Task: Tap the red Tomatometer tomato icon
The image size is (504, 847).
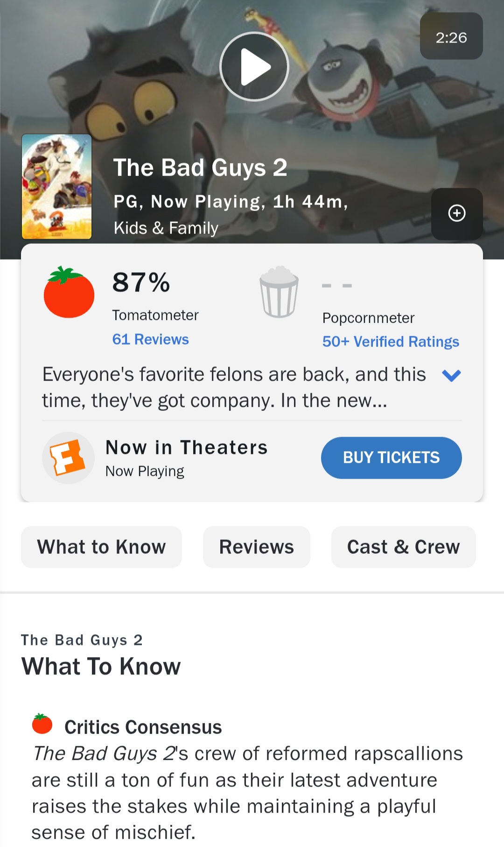Action: [x=69, y=293]
